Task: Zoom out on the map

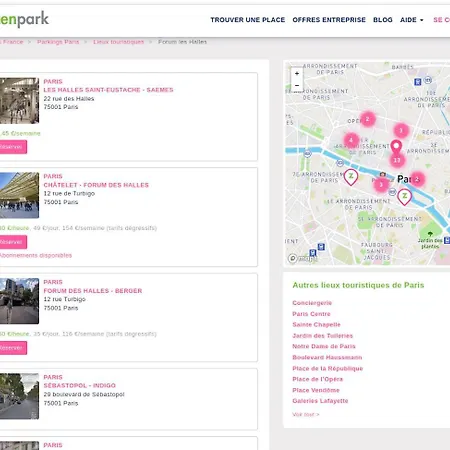Action: [297, 86]
